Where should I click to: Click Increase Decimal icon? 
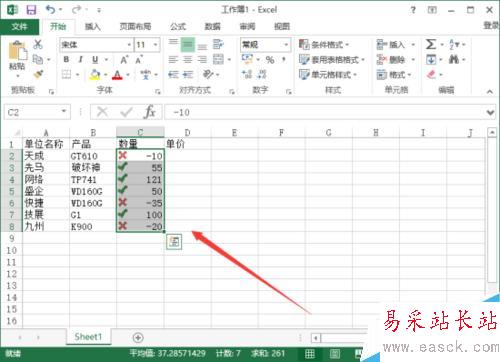[247, 74]
